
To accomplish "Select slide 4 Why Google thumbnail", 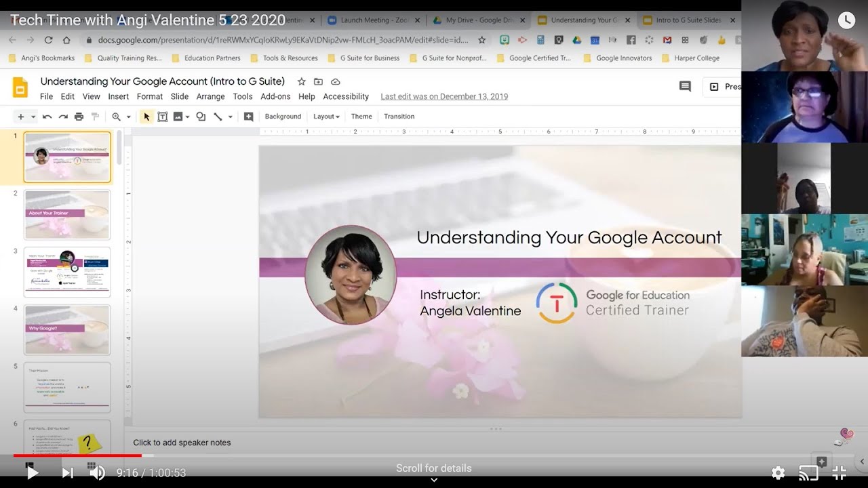I will (x=67, y=330).
